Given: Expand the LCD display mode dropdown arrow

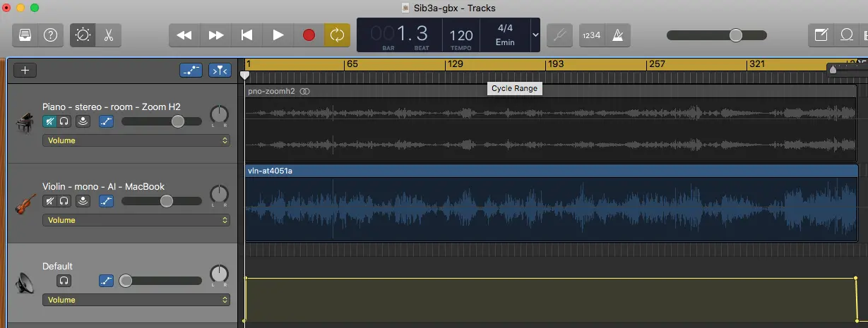Looking at the screenshot, I should [534, 35].
